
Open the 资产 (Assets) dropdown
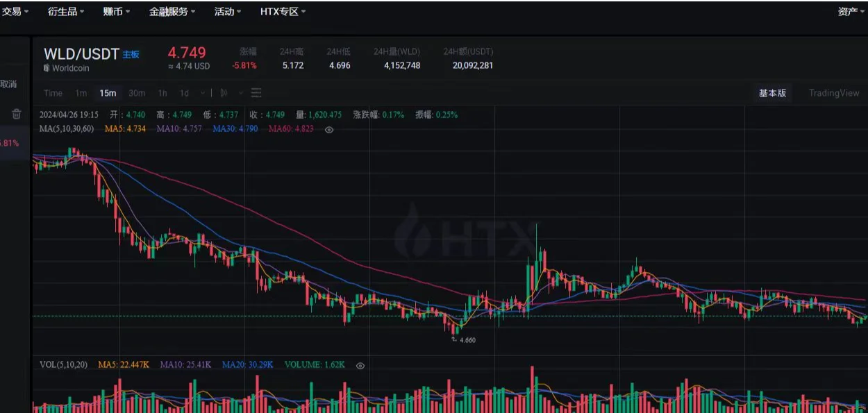[851, 12]
